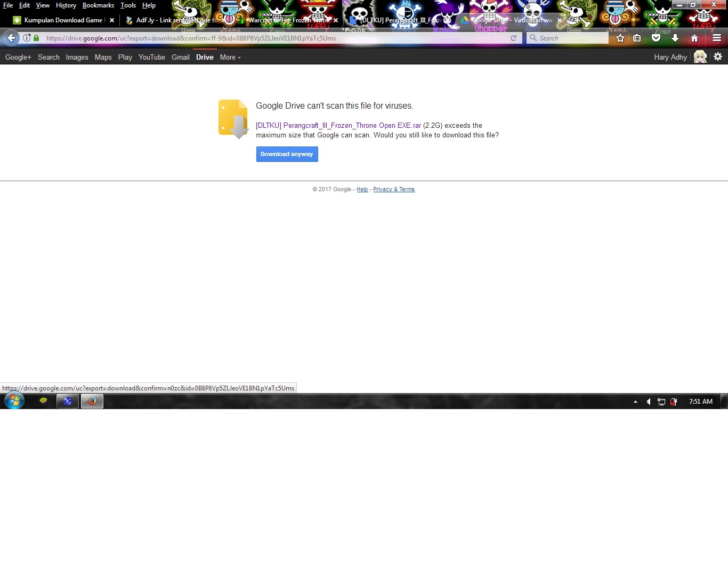
Task: Switch to the [DLTKU] Perangcraft tab
Action: tap(400, 20)
